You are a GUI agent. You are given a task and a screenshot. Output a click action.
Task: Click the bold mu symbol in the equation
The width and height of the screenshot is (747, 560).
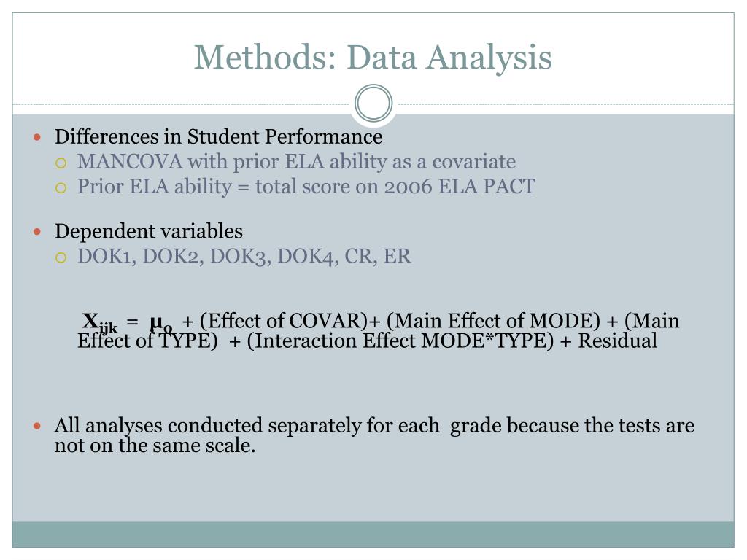(x=160, y=322)
